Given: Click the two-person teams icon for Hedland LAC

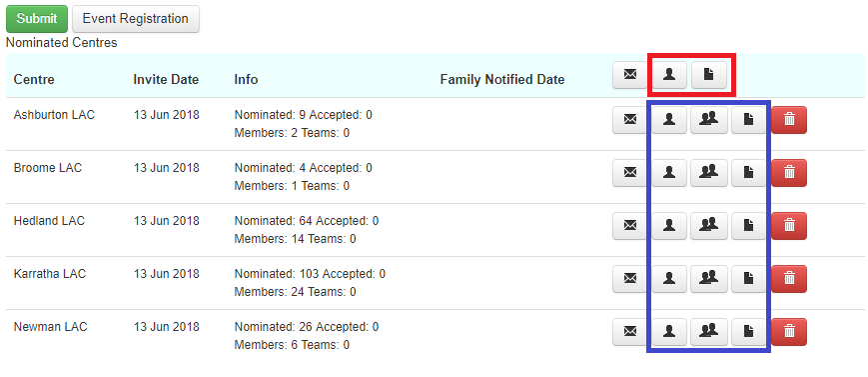Looking at the screenshot, I should click(709, 226).
